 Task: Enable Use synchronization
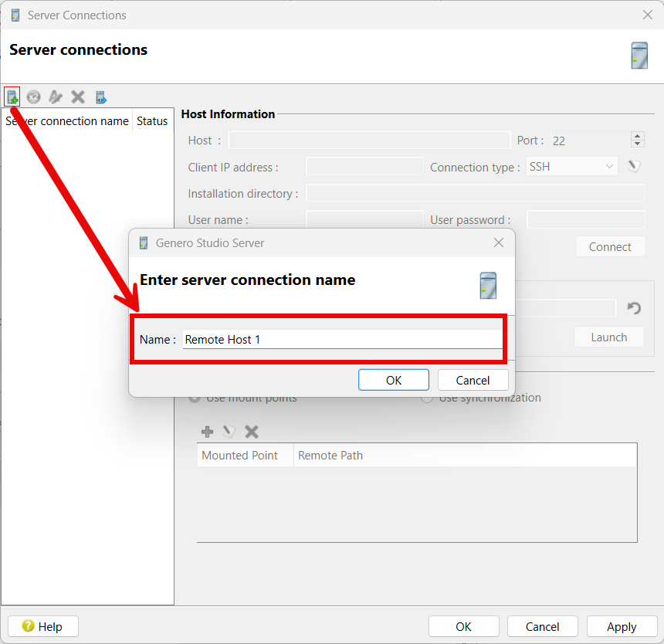(x=427, y=397)
